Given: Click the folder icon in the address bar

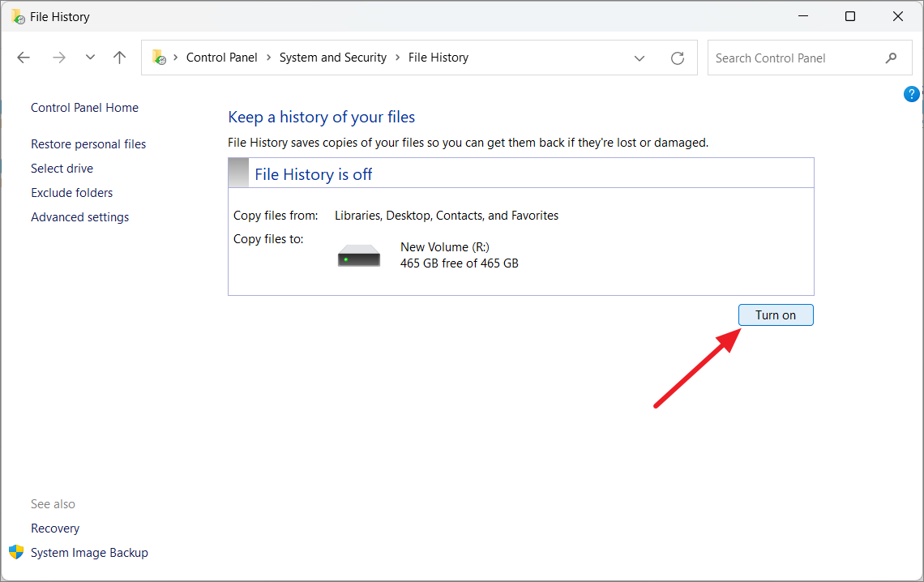Looking at the screenshot, I should (x=160, y=57).
